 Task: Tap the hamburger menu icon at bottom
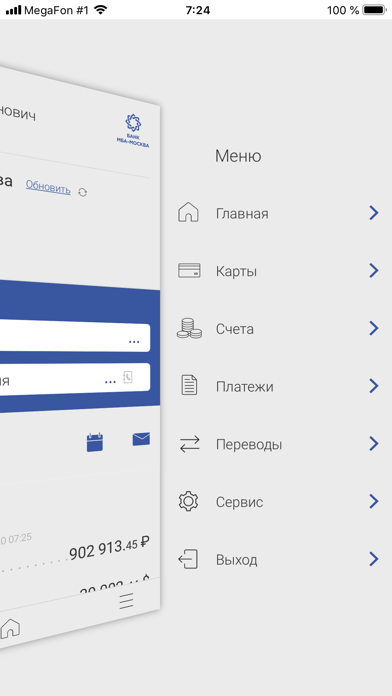[x=127, y=601]
